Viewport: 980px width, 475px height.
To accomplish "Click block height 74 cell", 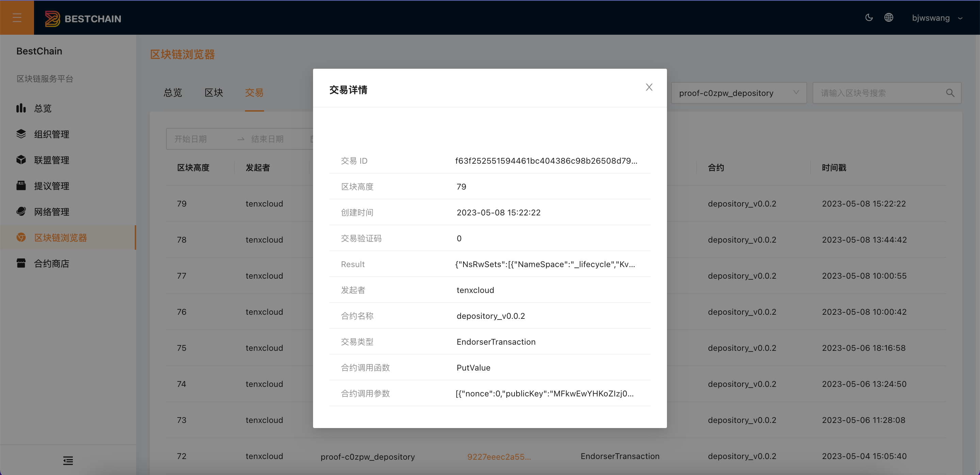I will pos(181,384).
